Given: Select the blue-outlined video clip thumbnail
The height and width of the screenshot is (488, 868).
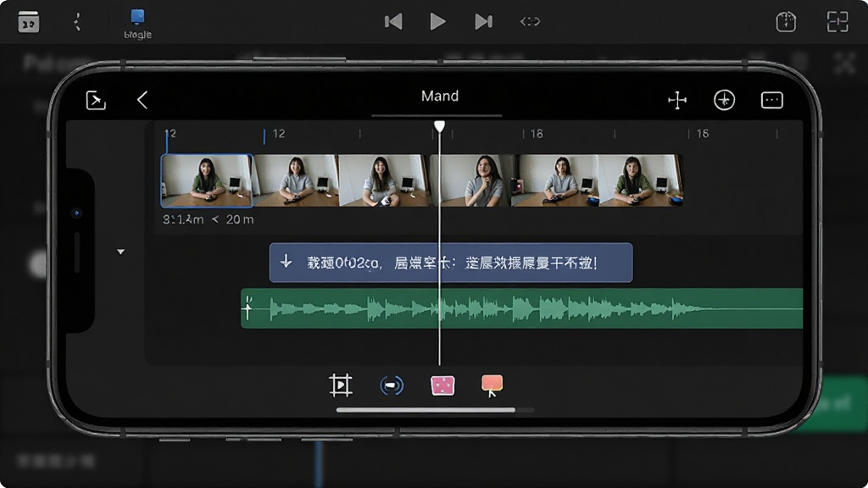Looking at the screenshot, I should point(207,181).
